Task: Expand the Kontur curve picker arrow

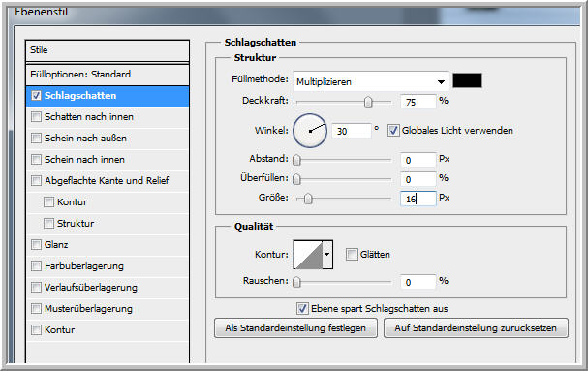Action: [327, 255]
